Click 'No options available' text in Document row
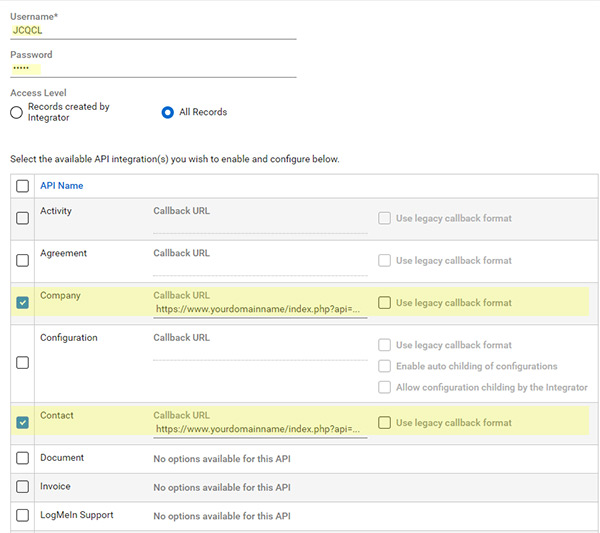This screenshot has width=600, height=533. point(222,459)
